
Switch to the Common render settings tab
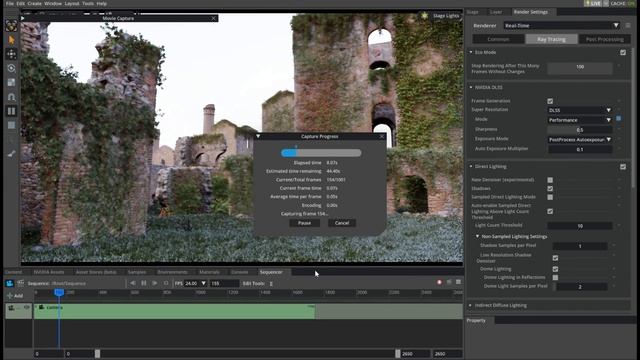(498, 39)
